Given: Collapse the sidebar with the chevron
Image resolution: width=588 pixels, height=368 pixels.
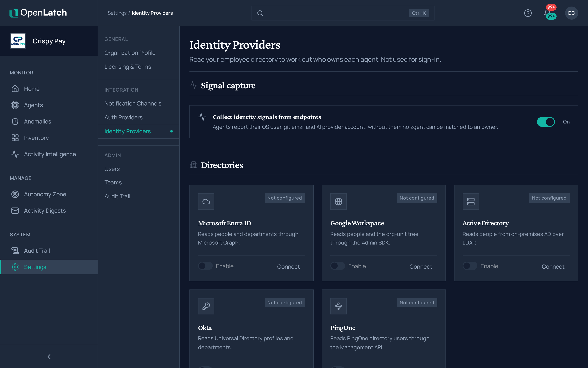Looking at the screenshot, I should tap(49, 356).
